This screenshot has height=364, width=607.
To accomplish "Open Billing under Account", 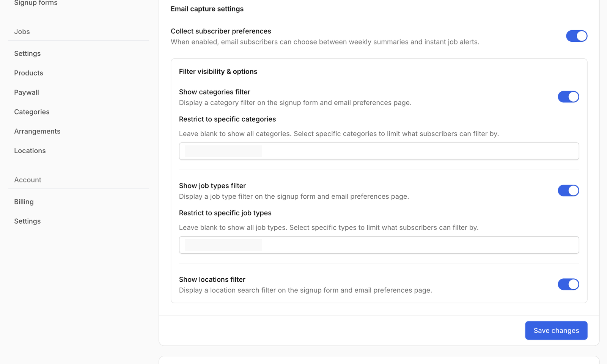I will click(x=24, y=201).
